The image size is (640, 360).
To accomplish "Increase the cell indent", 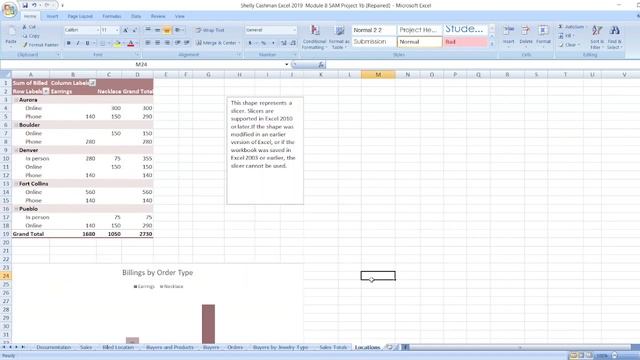I will coord(187,42).
